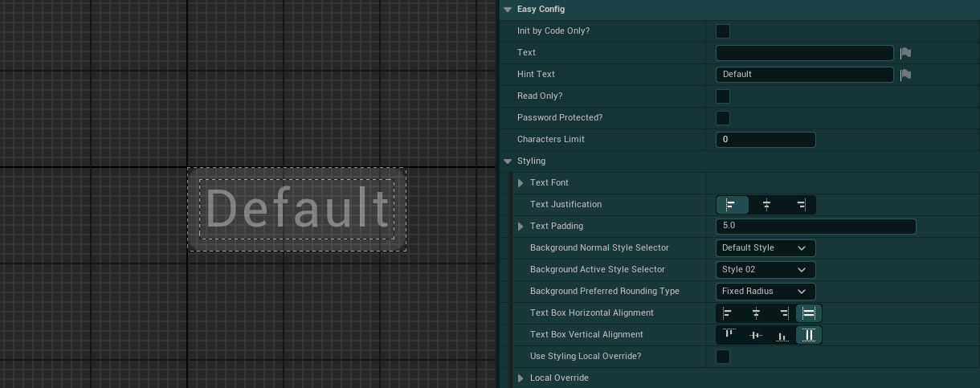Screen dimensions: 980x388
Task: Click the Text Box Vertical Alignment label
Action: tap(586, 335)
